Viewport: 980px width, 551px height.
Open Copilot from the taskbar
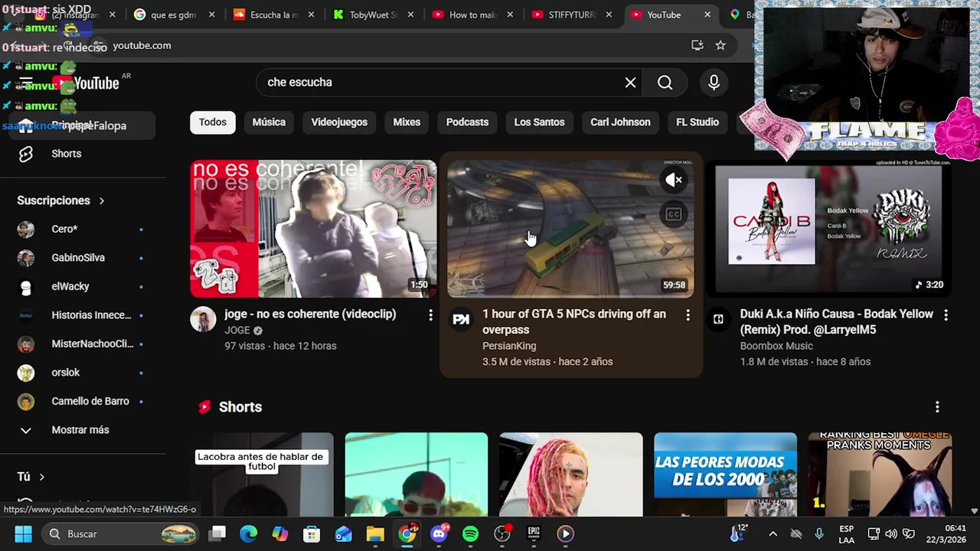(280, 534)
